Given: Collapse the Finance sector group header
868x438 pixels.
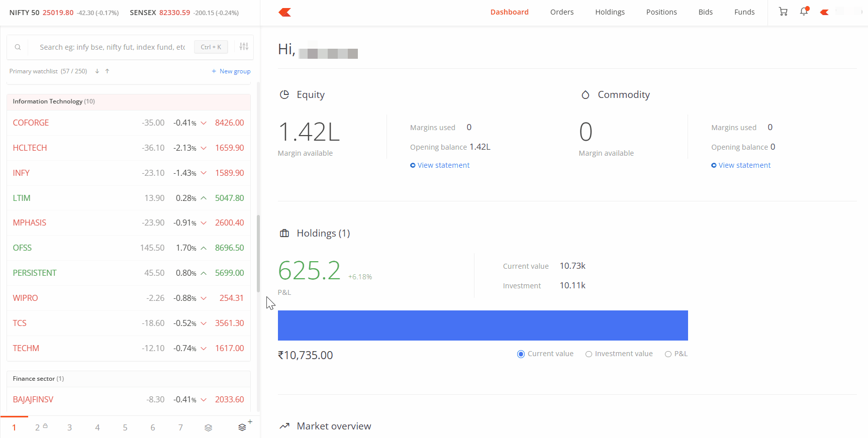Looking at the screenshot, I should (129, 379).
